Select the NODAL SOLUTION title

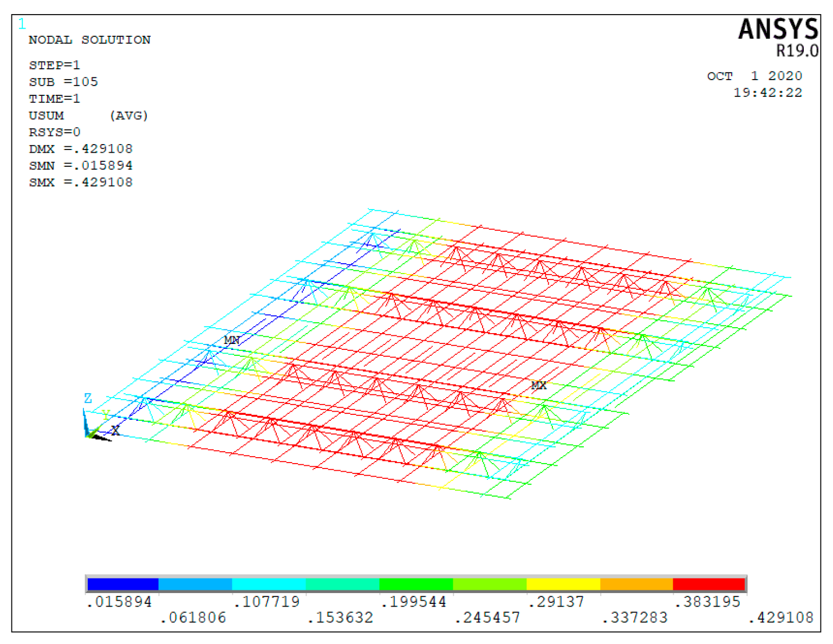tap(89, 40)
